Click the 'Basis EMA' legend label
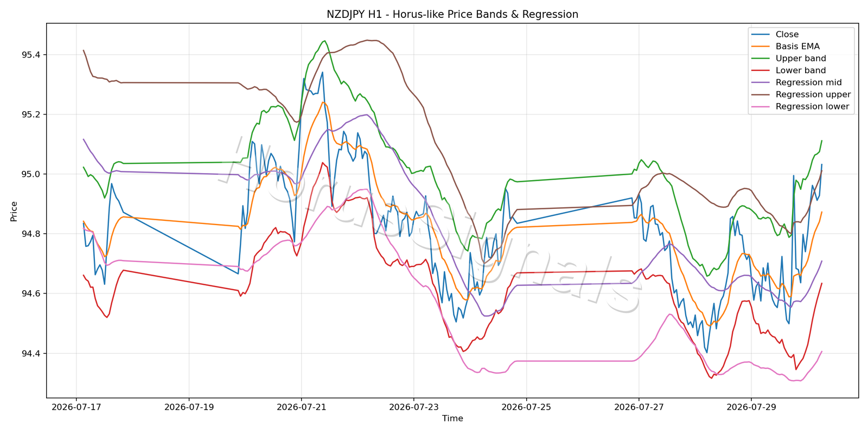Image resolution: width=868 pixels, height=434 pixels. click(x=797, y=47)
